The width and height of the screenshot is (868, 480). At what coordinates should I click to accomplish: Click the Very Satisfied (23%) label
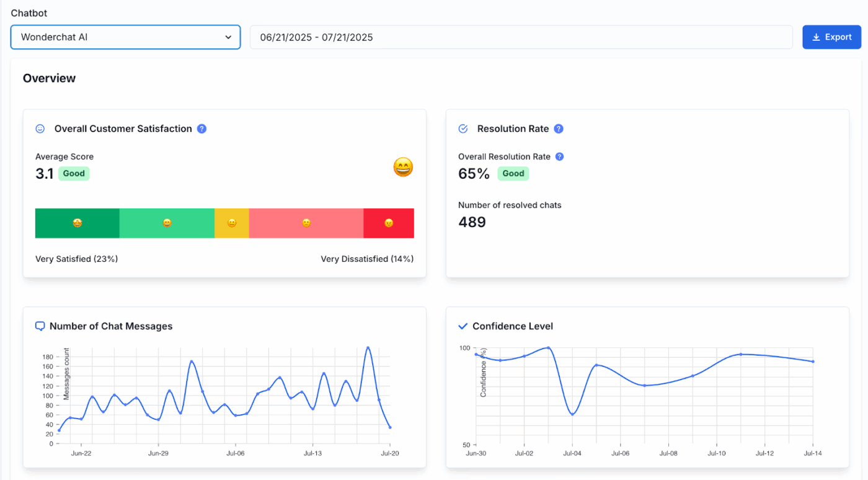pyautogui.click(x=76, y=259)
